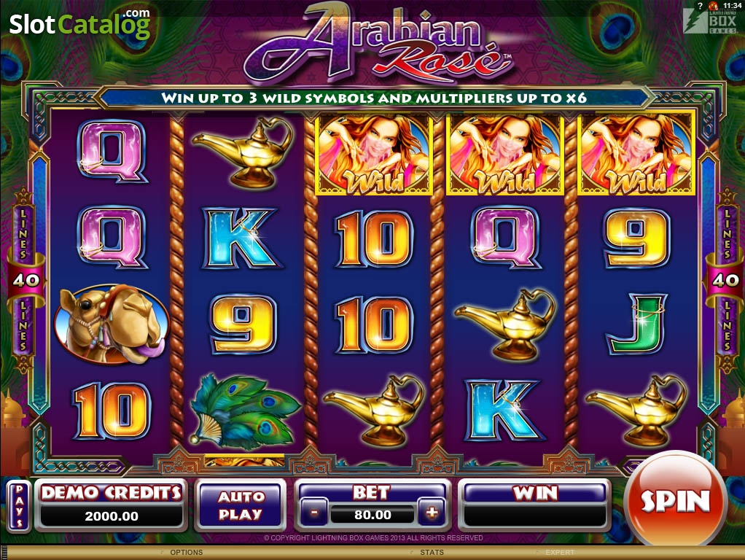Screen dimensions: 745x560
Task: Switch to EXPERT mode
Action: tap(560, 553)
